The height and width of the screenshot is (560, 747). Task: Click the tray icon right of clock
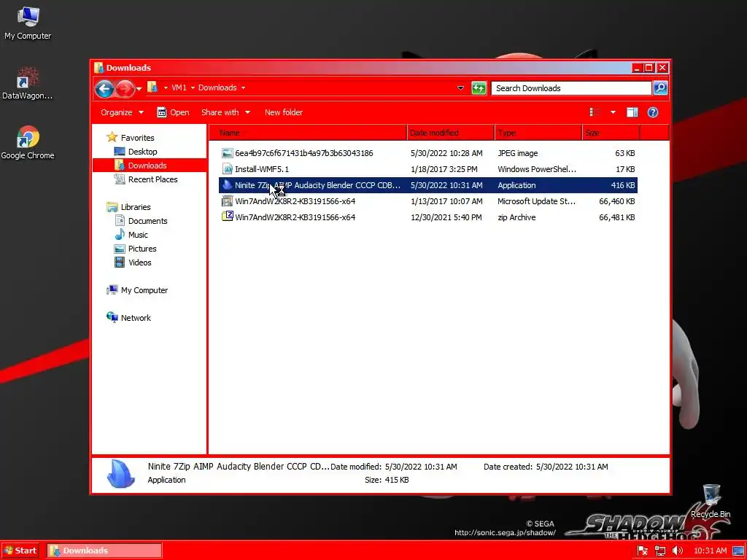point(738,551)
